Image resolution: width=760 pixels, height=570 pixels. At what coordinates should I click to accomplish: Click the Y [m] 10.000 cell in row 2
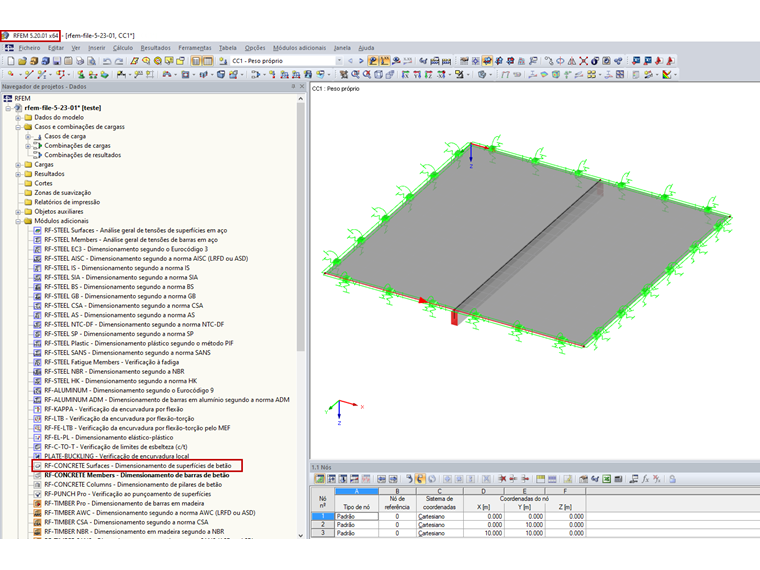tap(524, 525)
